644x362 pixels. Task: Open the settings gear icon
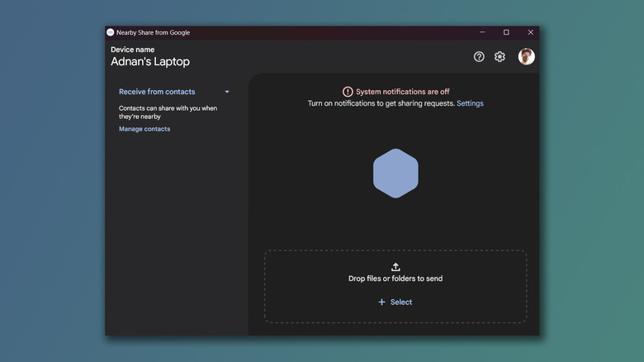click(500, 57)
